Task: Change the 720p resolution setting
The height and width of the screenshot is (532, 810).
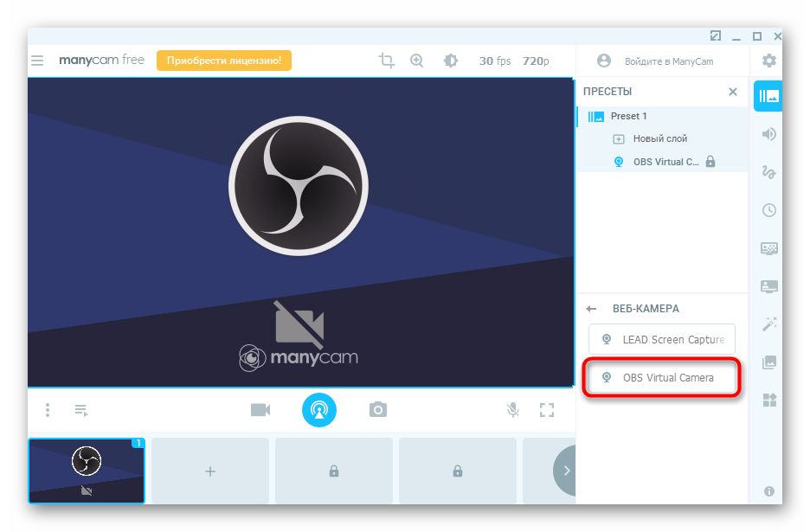Action: (x=536, y=61)
